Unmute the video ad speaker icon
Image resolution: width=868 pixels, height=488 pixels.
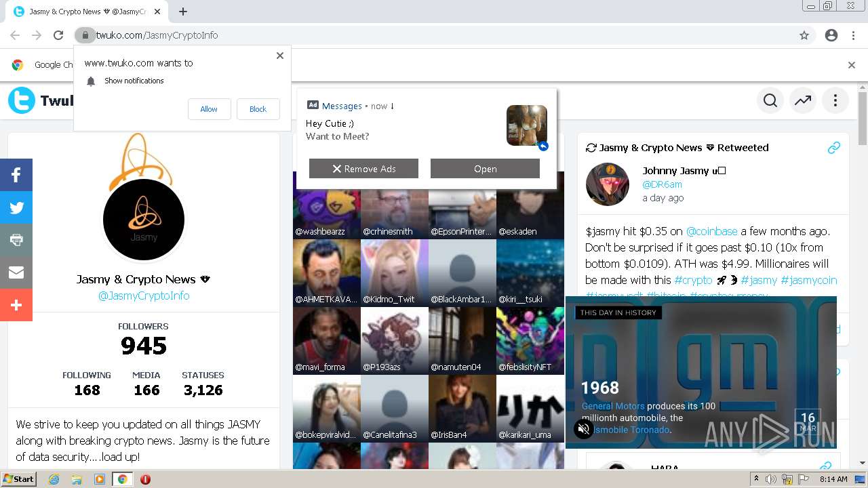pos(583,428)
